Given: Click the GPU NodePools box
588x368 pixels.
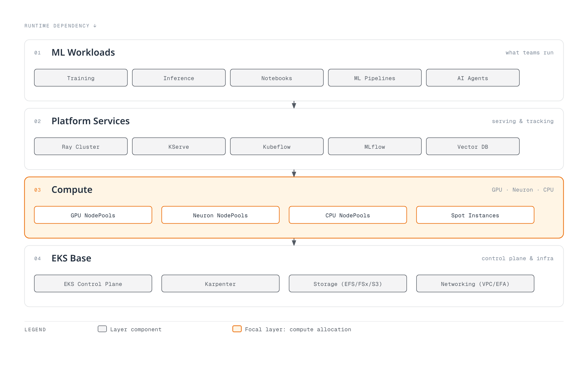Looking at the screenshot, I should tap(93, 215).
